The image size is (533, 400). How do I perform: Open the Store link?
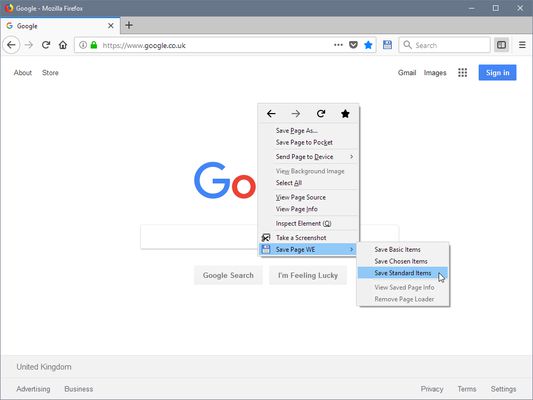(50, 72)
